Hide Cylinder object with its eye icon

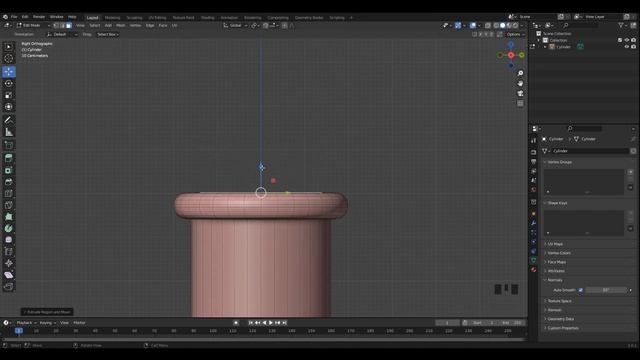pos(627,47)
